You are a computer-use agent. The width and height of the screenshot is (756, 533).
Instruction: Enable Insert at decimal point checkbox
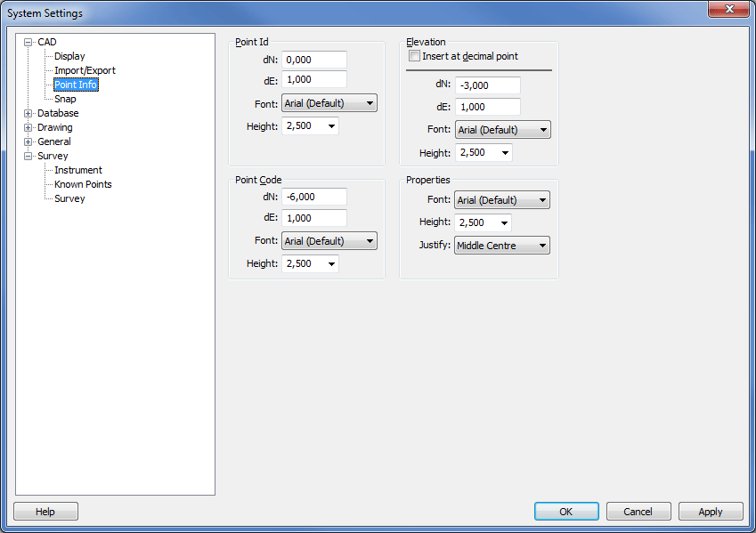(414, 56)
